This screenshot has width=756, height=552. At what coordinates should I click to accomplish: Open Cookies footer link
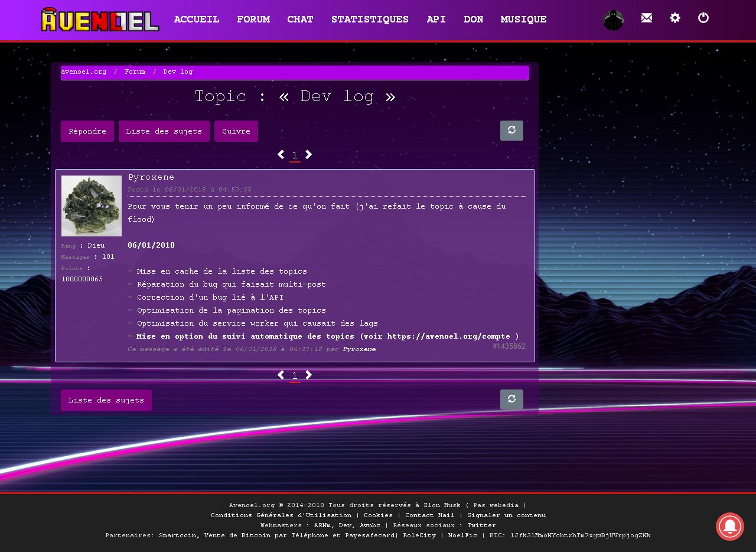378,515
